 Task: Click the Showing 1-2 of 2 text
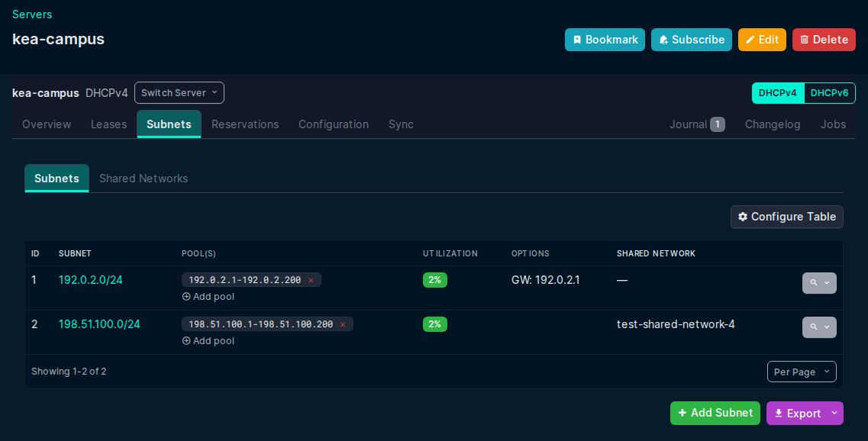(x=69, y=372)
